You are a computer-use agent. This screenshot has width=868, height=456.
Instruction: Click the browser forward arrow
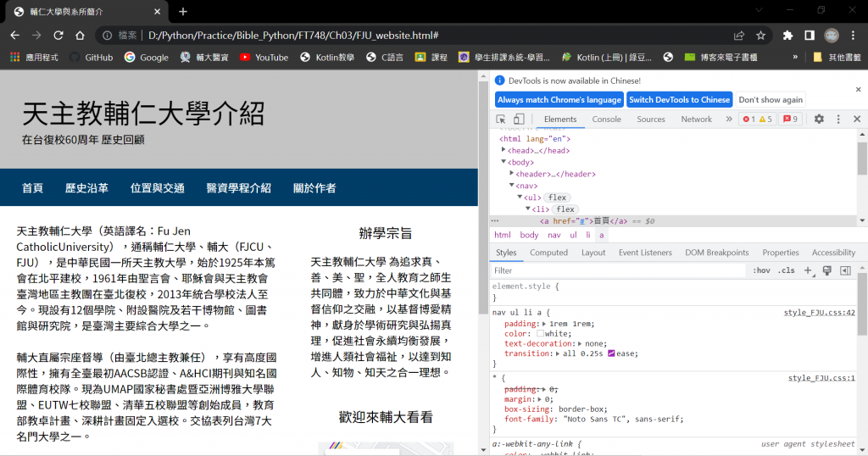(36, 36)
